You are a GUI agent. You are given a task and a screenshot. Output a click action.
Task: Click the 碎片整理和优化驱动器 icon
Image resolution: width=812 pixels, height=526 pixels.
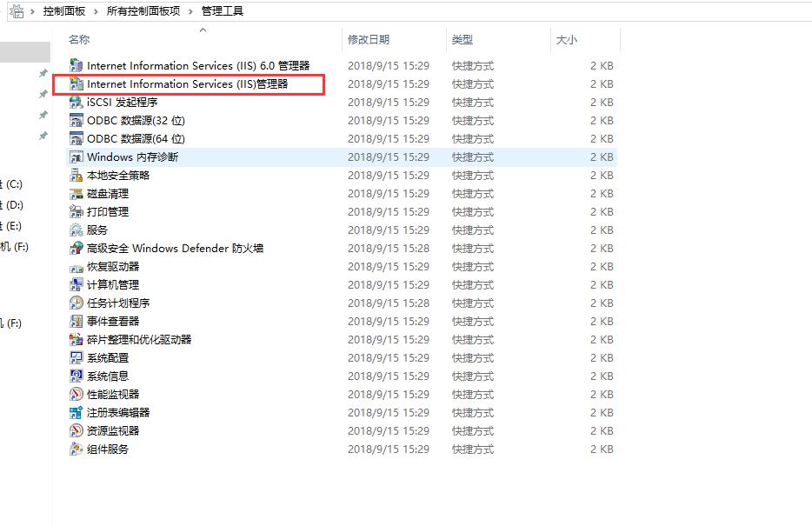pos(77,340)
